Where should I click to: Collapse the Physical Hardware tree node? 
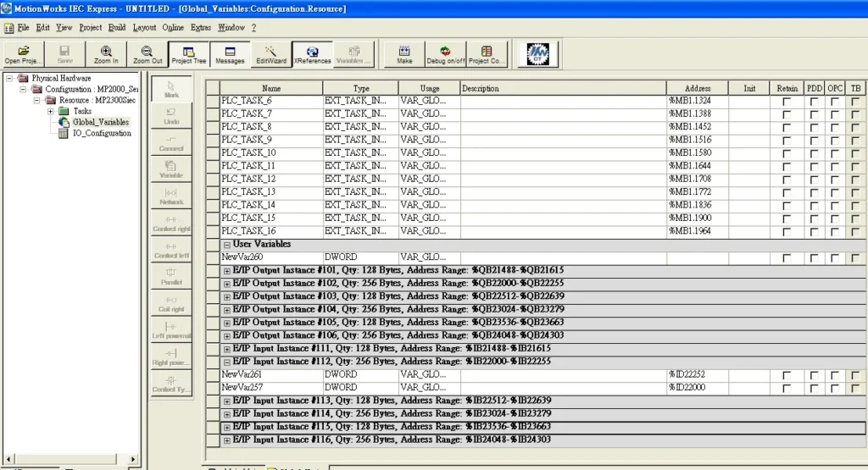coord(8,78)
